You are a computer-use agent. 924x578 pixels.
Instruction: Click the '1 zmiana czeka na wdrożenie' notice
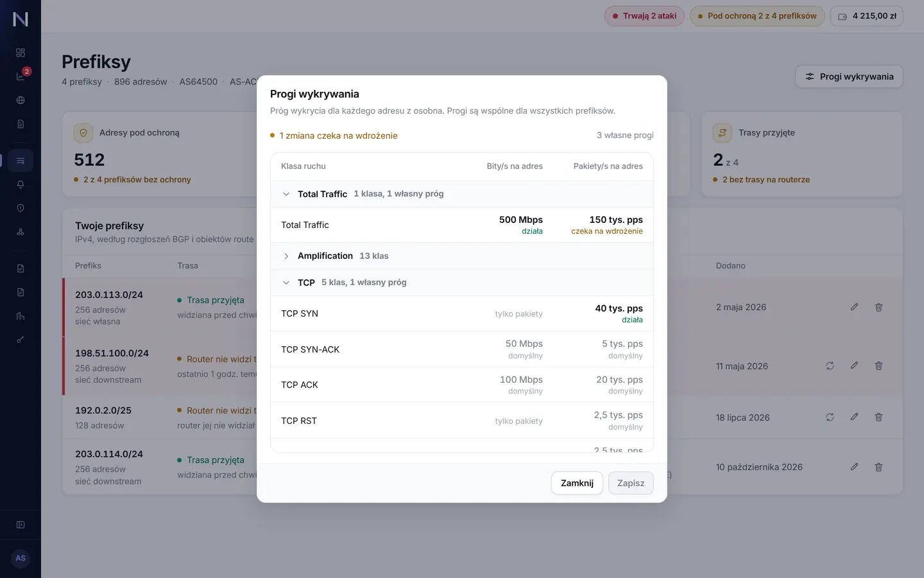pos(334,136)
